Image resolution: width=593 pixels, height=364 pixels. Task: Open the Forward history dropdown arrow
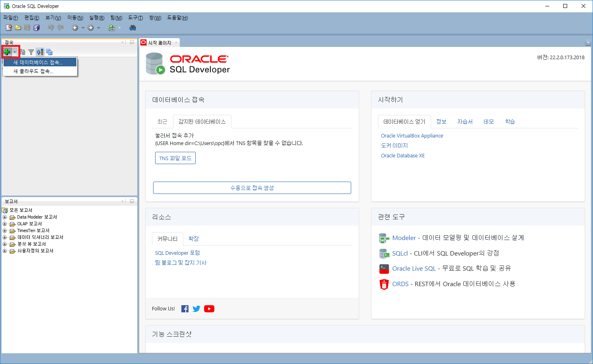click(x=99, y=28)
